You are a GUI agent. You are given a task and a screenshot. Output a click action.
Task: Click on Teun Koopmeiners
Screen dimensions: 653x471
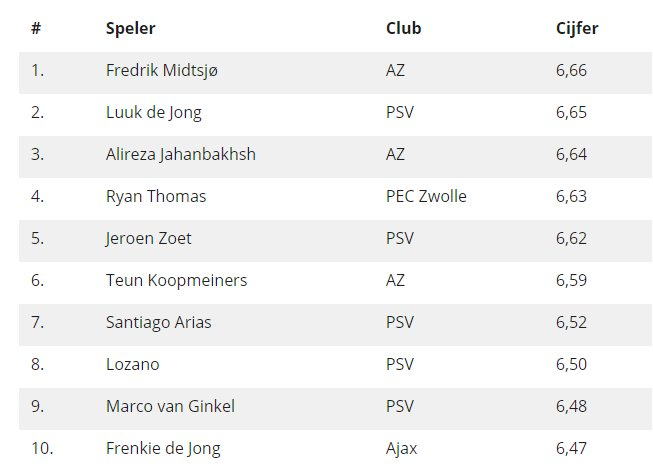coord(176,280)
